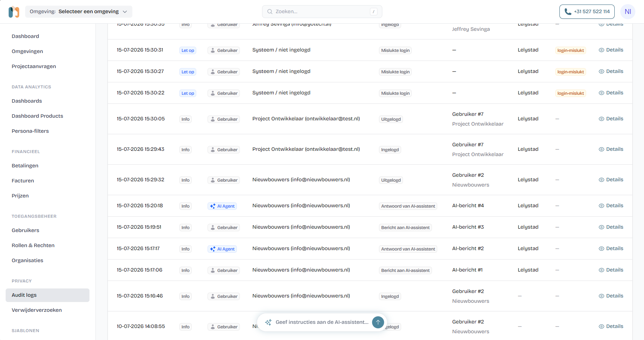The width and height of the screenshot is (644, 340).
Task: Select Audit logs in sidebar
Action: click(47, 295)
